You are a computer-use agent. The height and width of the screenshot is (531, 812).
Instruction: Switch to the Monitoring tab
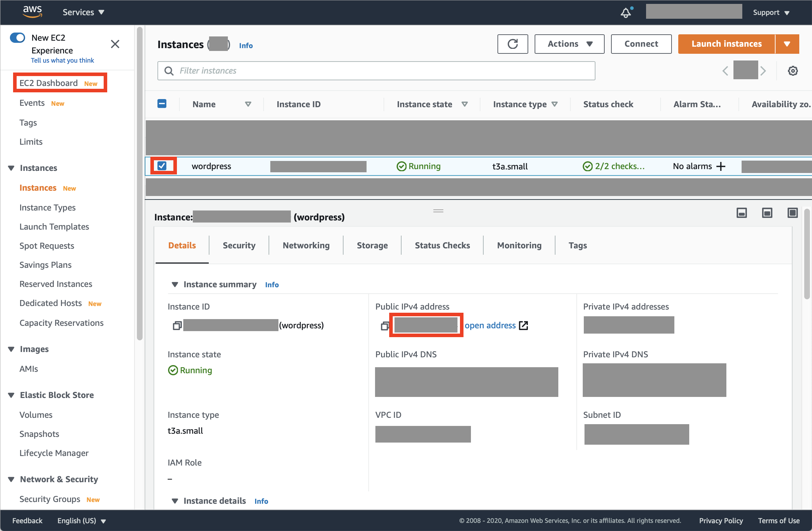point(519,246)
